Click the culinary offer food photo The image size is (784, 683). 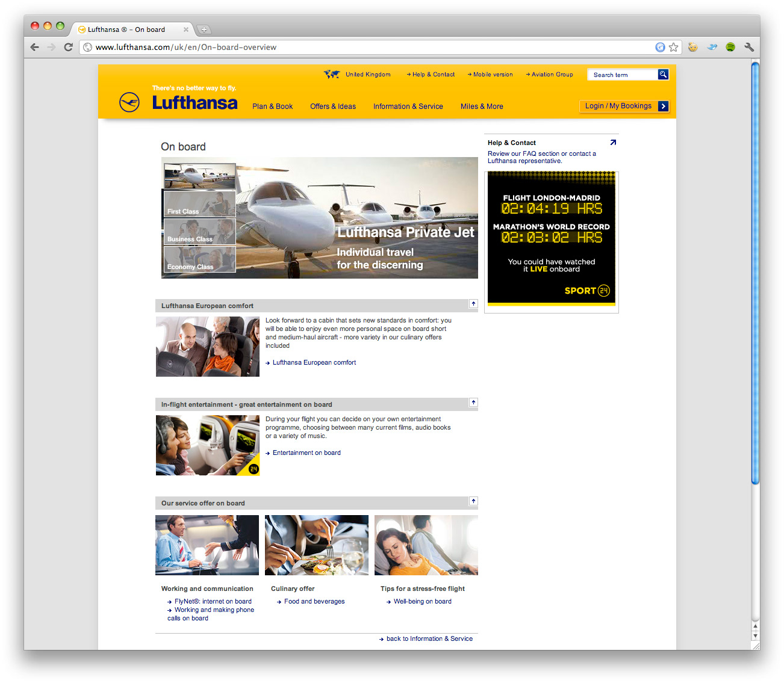tap(317, 545)
